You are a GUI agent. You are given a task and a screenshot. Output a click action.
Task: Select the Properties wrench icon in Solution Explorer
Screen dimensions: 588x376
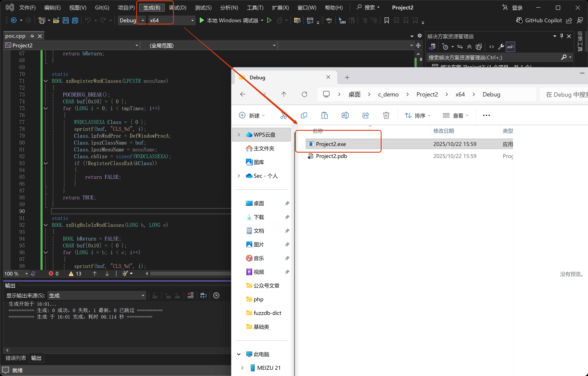[501, 47]
